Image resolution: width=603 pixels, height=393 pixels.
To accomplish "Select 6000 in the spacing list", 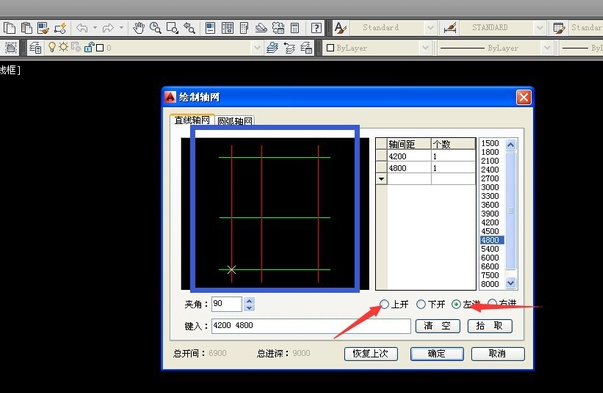I will (490, 258).
